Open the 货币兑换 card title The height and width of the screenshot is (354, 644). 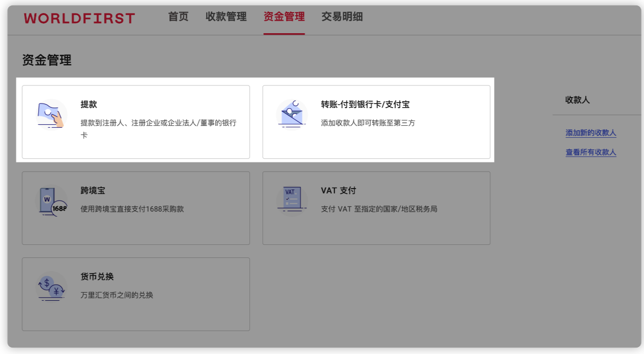coord(97,277)
